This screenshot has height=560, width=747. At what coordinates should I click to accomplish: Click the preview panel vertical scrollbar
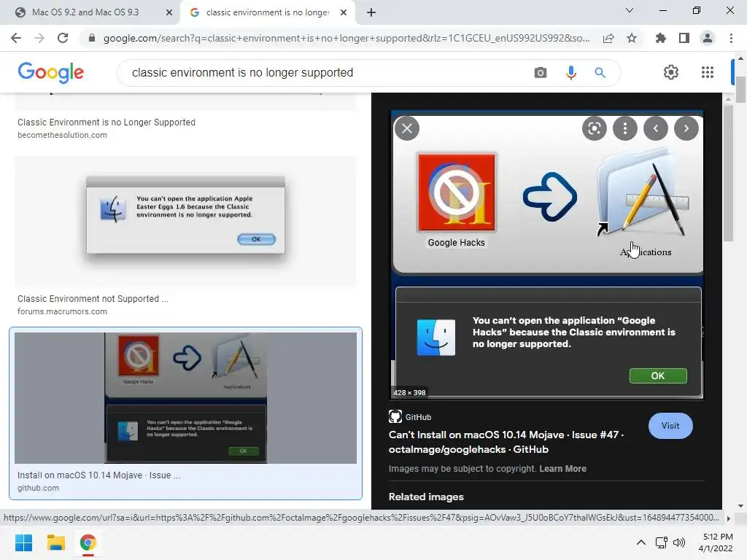point(728,174)
